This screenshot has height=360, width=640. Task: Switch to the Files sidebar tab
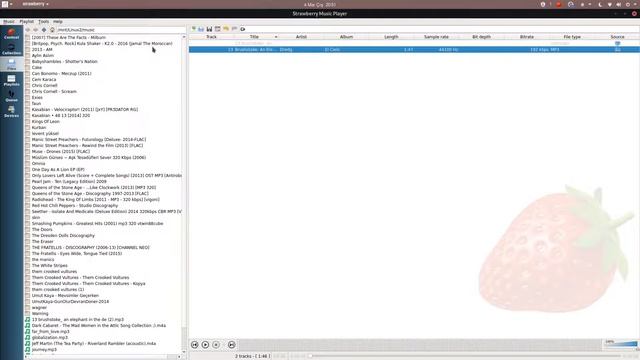click(11, 64)
